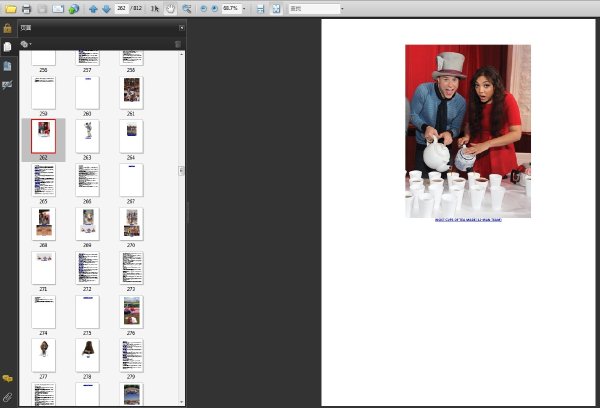Image resolution: width=600 pixels, height=408 pixels.
Task: Click the security lock icon in the sidebar
Action: (x=7, y=28)
